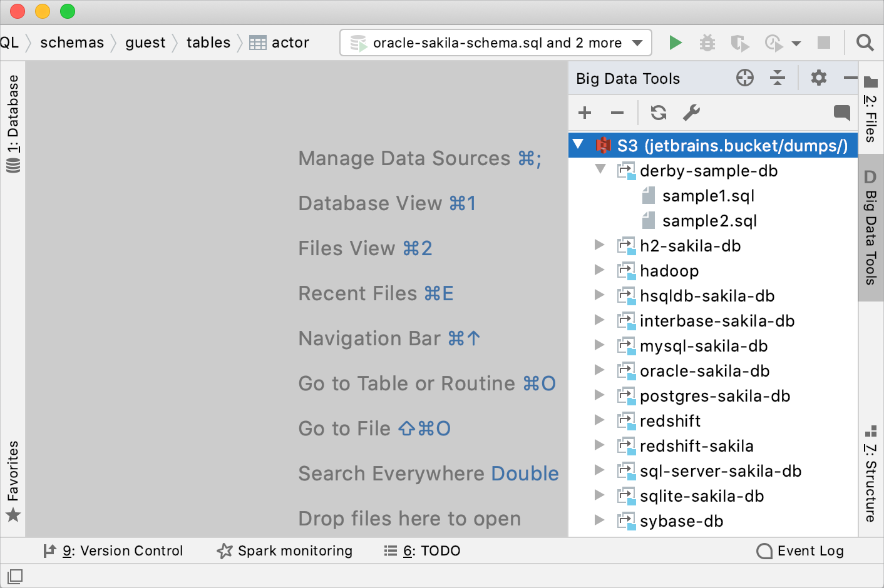
Task: Add a new Big Data Tools connection
Action: (584, 113)
